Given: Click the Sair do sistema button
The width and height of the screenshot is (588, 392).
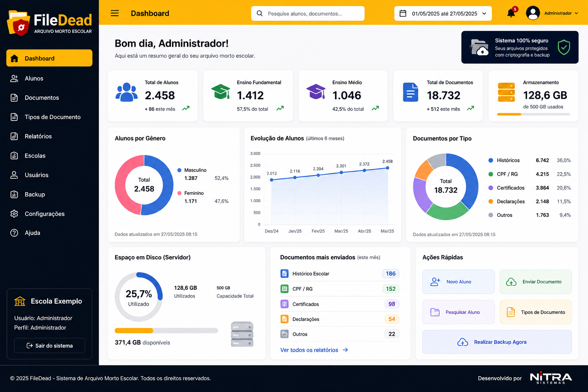Looking at the screenshot, I should (x=49, y=346).
